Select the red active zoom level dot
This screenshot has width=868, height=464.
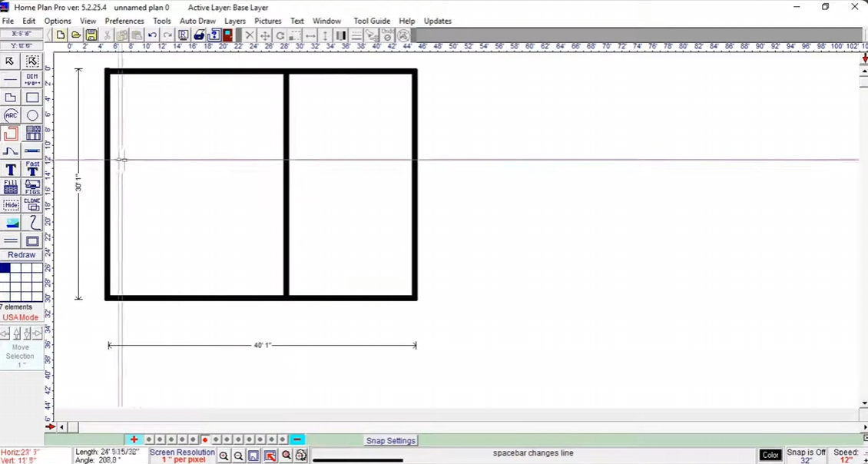[205, 439]
